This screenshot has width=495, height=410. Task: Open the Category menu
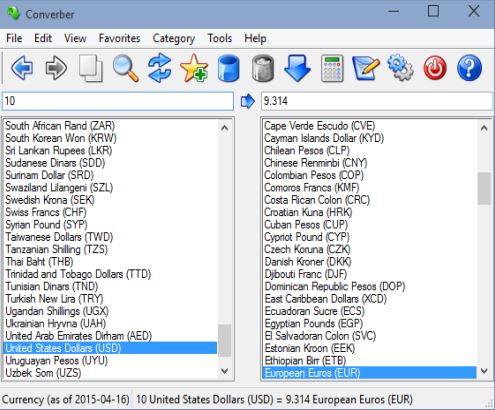point(174,38)
